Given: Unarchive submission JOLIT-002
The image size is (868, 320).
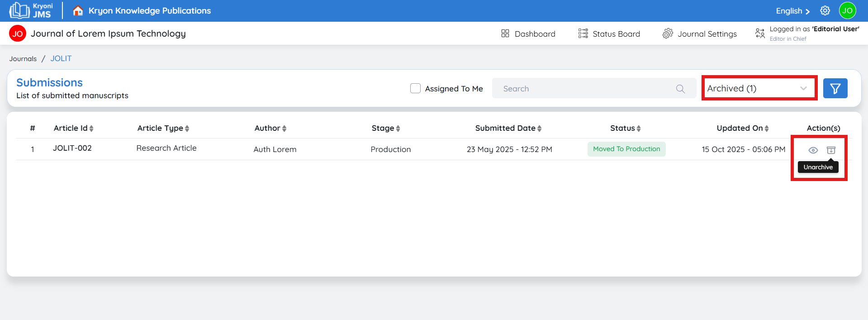Looking at the screenshot, I should pos(831,150).
